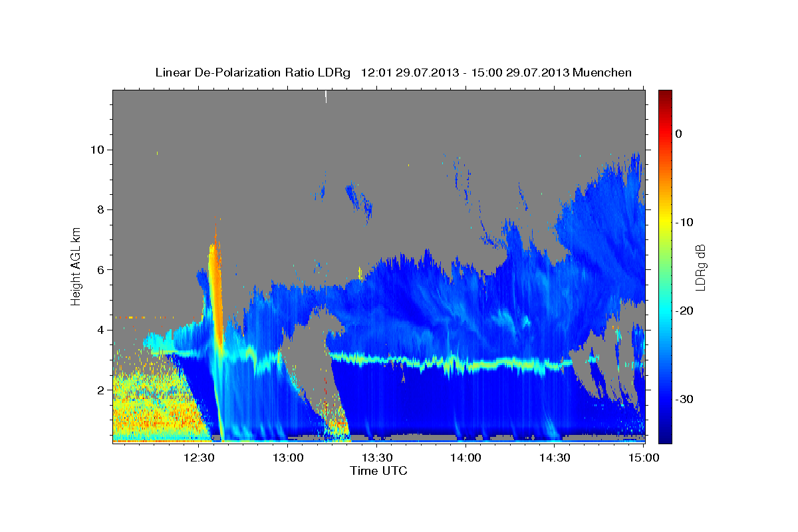Click the colorbar value 0
This screenshot has width=798, height=532.
tap(678, 134)
